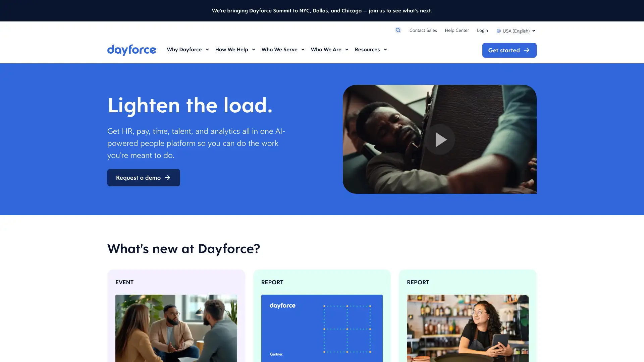Click the REPORT label above the Gartner cover
The height and width of the screenshot is (362, 644).
[272, 282]
